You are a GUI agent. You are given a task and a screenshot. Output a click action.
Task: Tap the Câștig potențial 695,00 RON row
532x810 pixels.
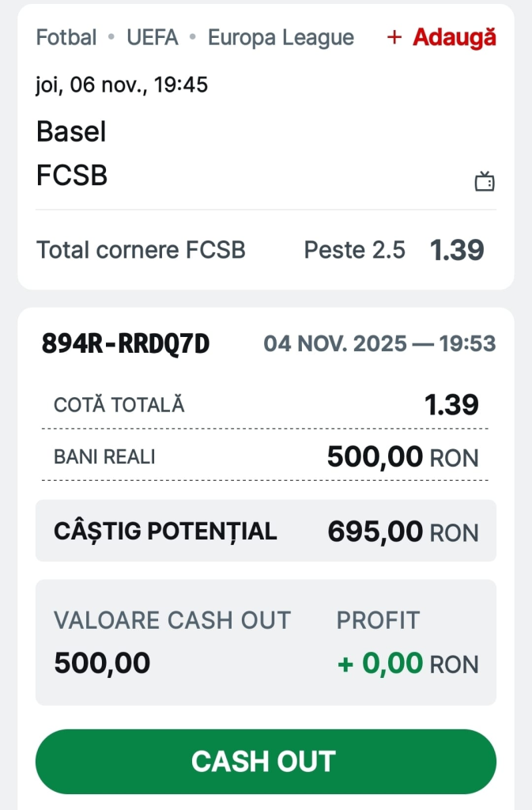pyautogui.click(x=266, y=531)
